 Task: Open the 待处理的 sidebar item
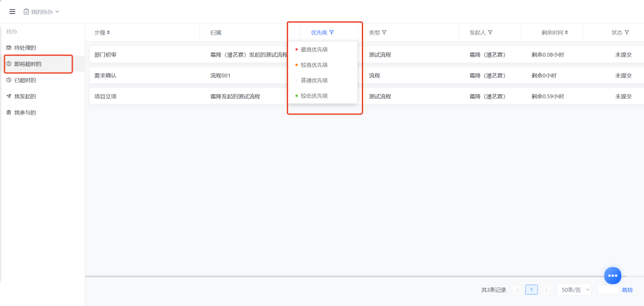click(x=42, y=48)
